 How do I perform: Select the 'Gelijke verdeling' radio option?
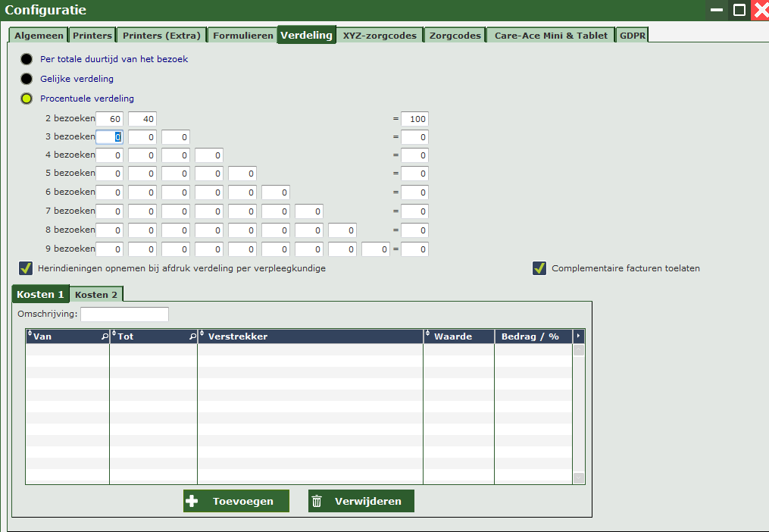point(27,79)
